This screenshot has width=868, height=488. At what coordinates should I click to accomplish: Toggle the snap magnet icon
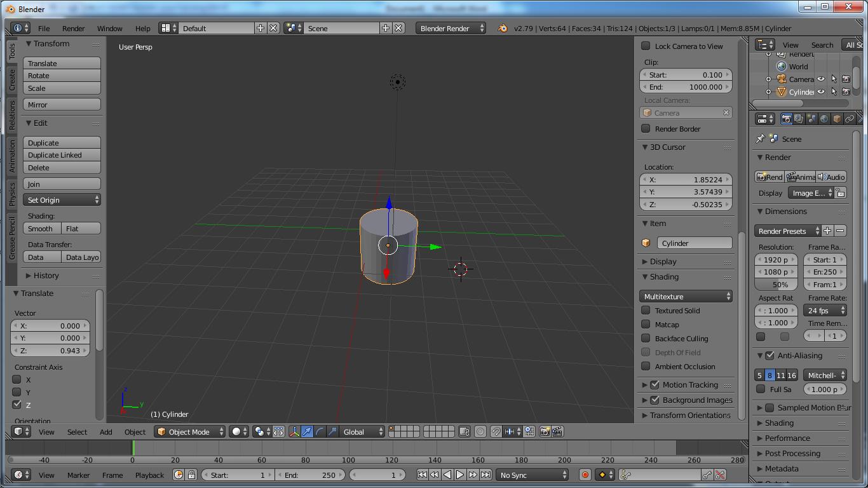click(496, 431)
